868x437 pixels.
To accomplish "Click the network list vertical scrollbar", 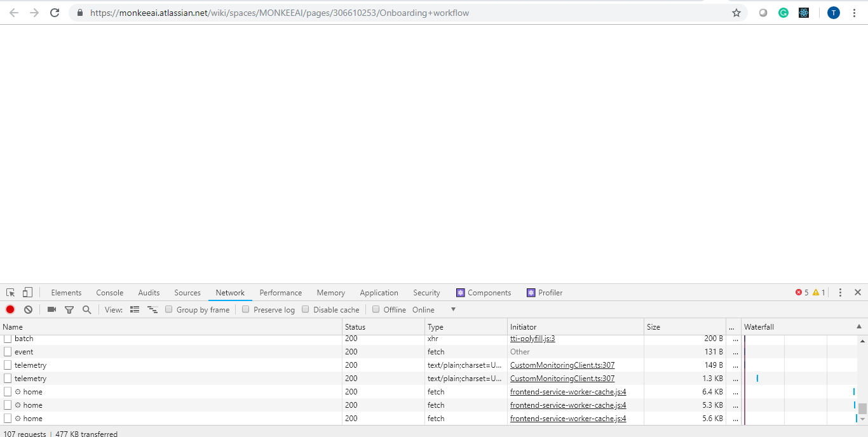I will click(862, 380).
